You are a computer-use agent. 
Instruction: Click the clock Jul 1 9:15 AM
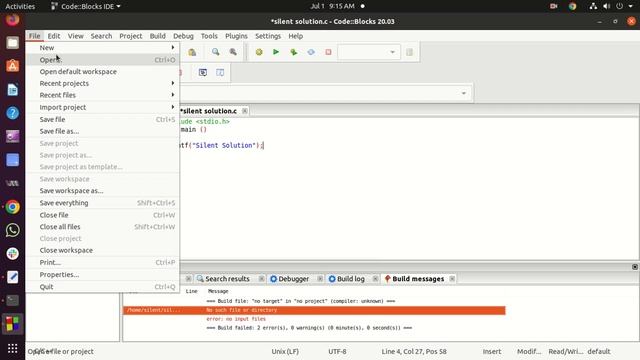pyautogui.click(x=333, y=6)
